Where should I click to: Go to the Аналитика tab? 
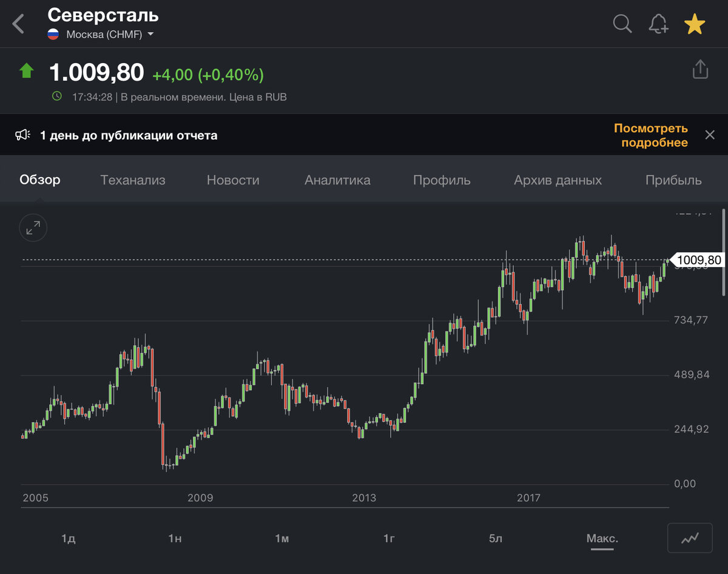pyautogui.click(x=337, y=180)
